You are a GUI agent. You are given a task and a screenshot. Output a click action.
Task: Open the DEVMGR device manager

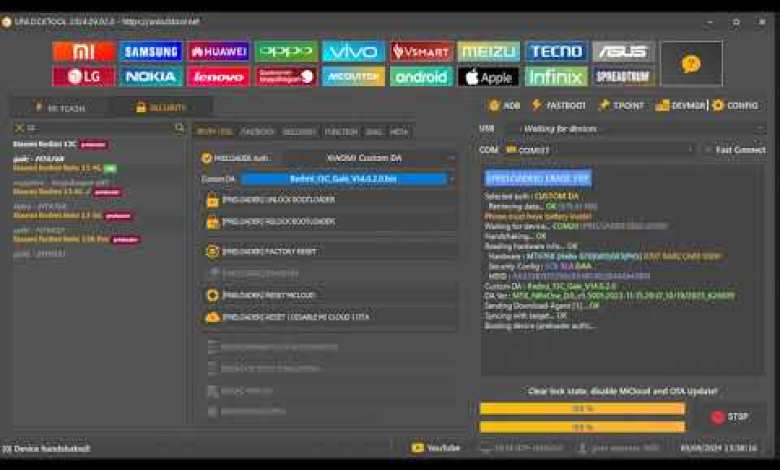pyautogui.click(x=681, y=105)
